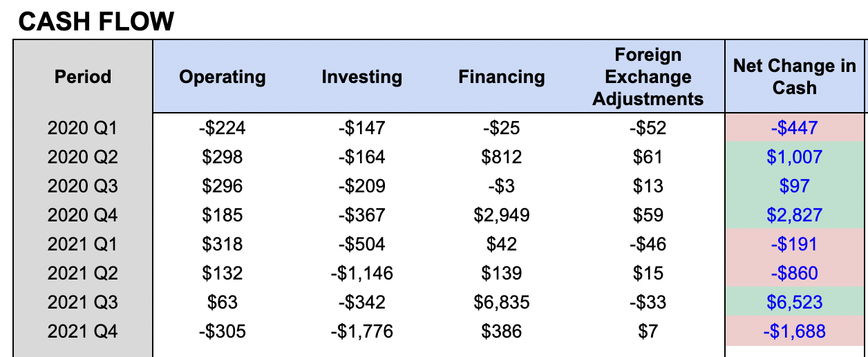Click the -$1,146 investing value

tap(362, 273)
